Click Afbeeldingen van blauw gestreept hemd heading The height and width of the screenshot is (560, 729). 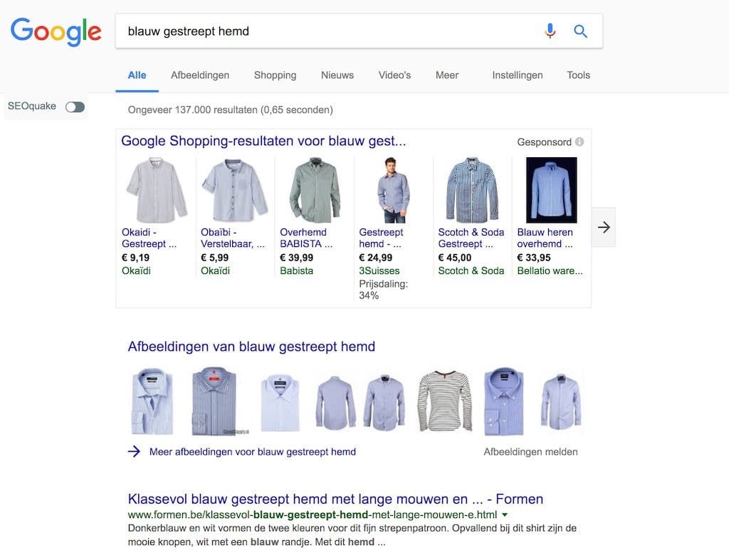(251, 347)
